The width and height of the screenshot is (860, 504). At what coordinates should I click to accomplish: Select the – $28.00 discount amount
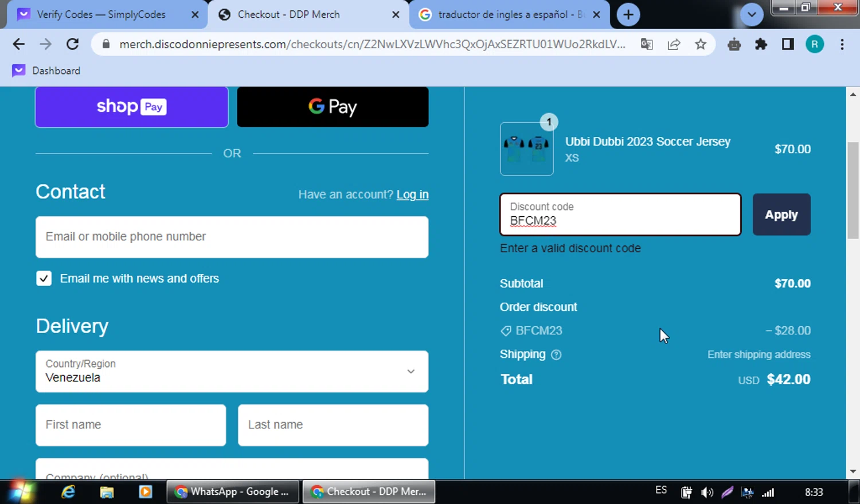(x=788, y=331)
